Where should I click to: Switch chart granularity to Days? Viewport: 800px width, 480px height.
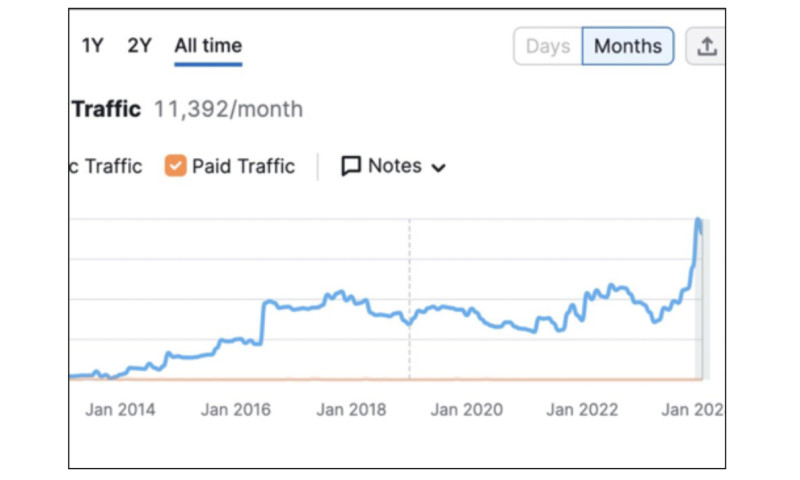[548, 46]
